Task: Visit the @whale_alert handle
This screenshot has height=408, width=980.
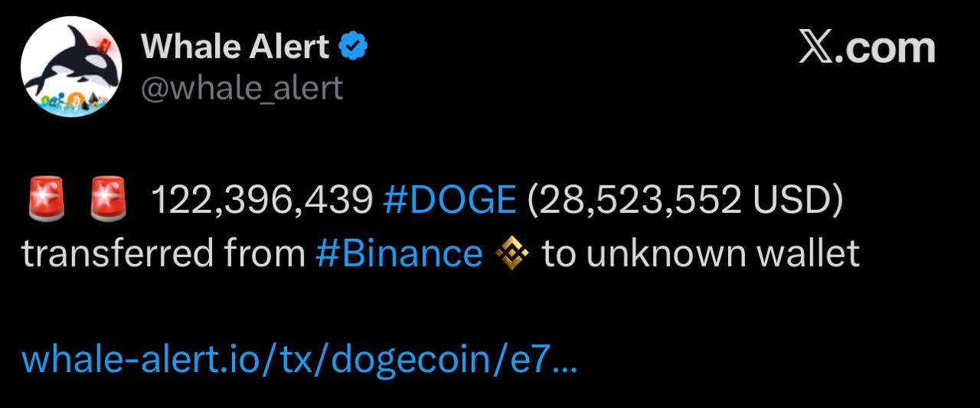Action: click(x=242, y=88)
